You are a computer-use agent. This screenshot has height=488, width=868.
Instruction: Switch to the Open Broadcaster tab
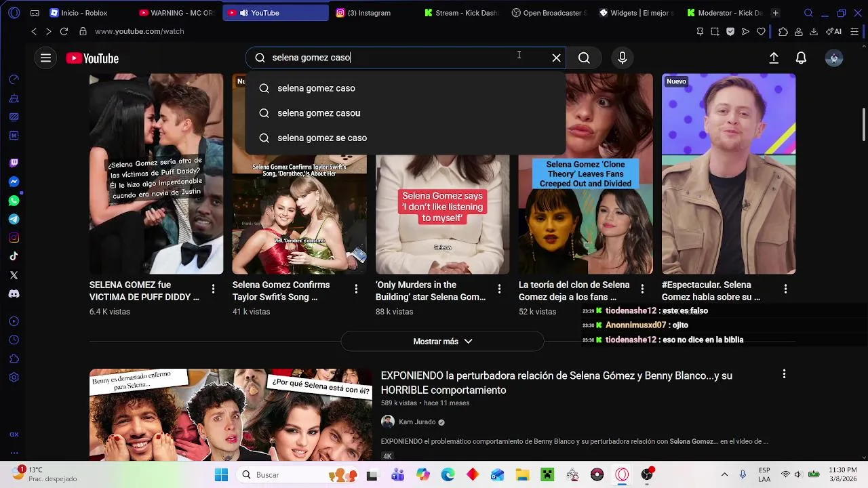click(x=549, y=13)
